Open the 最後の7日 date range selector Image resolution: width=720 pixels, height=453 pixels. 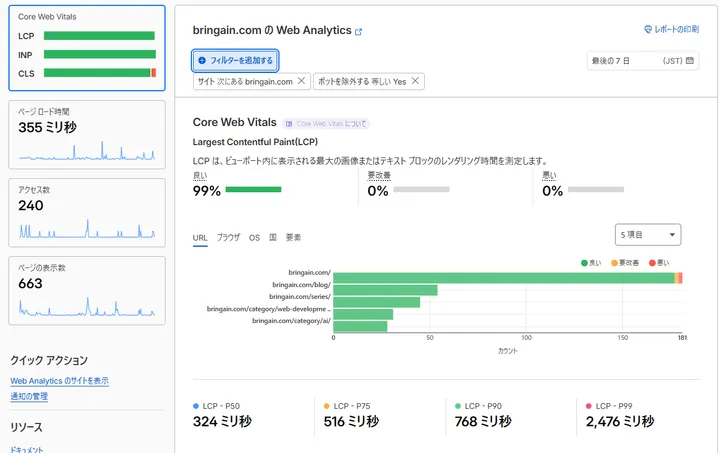tap(643, 61)
